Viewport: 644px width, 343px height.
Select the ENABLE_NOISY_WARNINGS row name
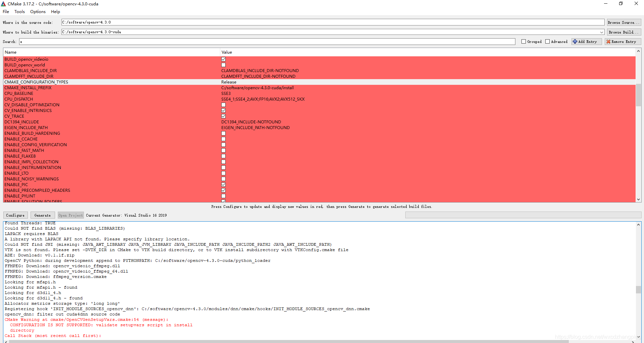32,179
